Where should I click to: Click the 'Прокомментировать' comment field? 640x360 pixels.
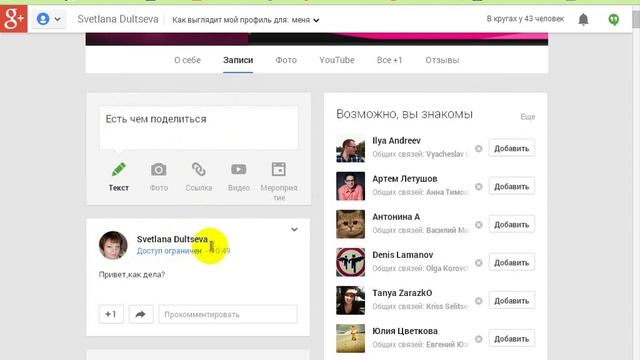click(x=228, y=314)
